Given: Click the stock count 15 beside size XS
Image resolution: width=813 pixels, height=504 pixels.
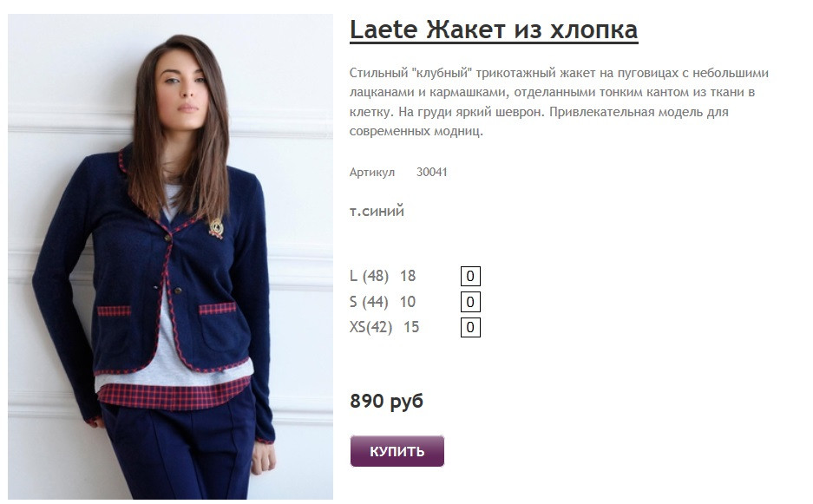Looking at the screenshot, I should tap(411, 327).
